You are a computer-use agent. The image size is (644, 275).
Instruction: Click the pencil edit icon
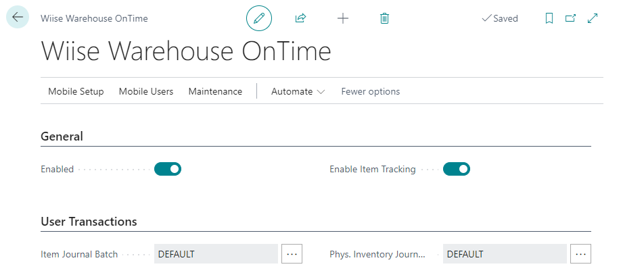click(259, 18)
